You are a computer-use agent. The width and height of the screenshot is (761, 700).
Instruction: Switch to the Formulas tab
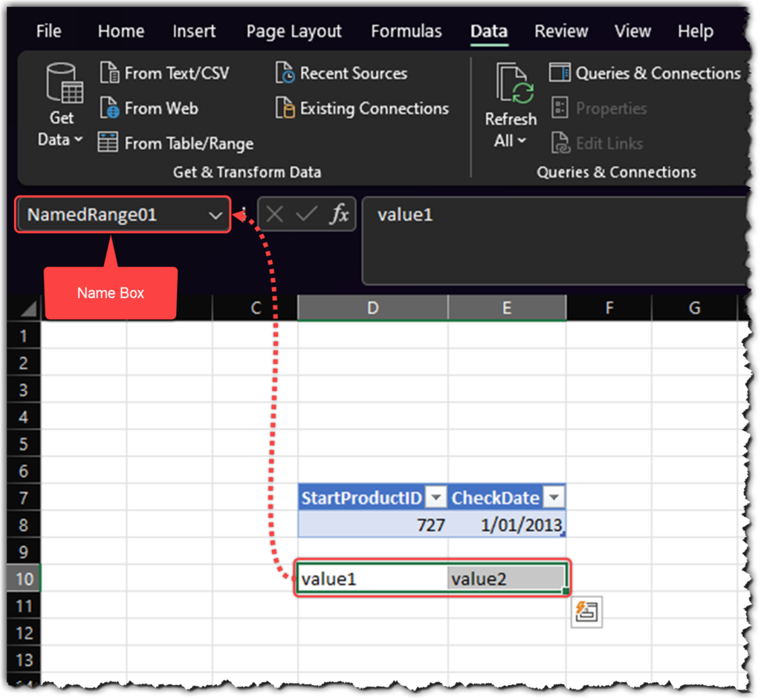407,31
